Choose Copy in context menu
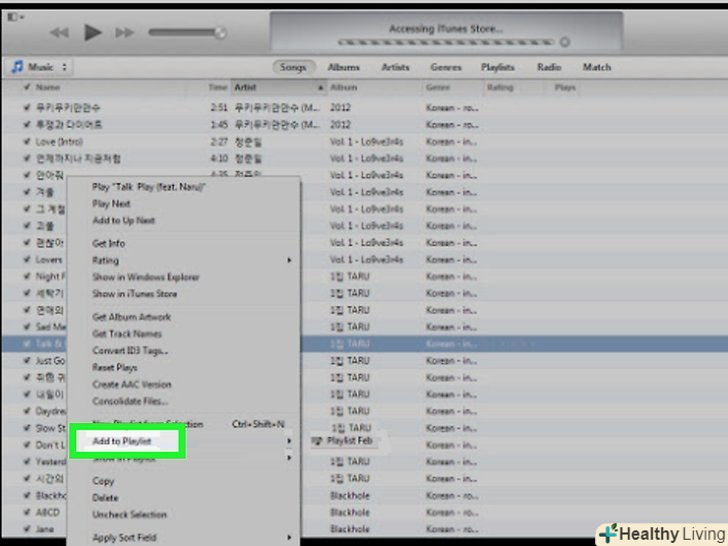 103,481
